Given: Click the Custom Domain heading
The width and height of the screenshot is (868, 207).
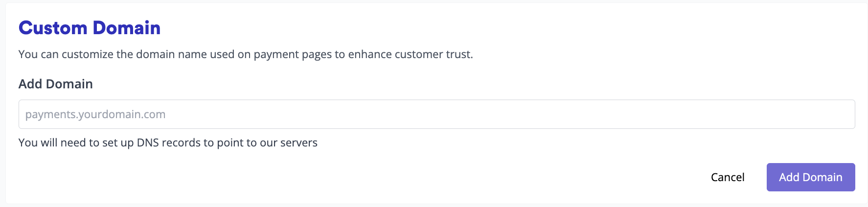Looking at the screenshot, I should pyautogui.click(x=90, y=28).
